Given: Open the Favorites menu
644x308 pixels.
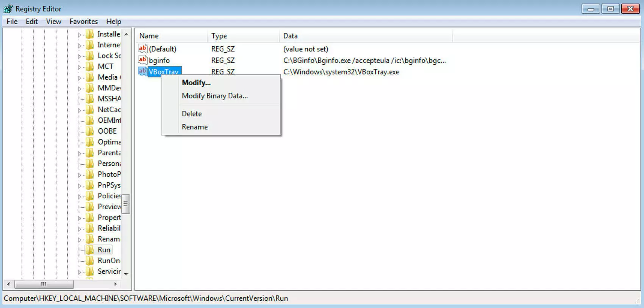Looking at the screenshot, I should tap(83, 22).
